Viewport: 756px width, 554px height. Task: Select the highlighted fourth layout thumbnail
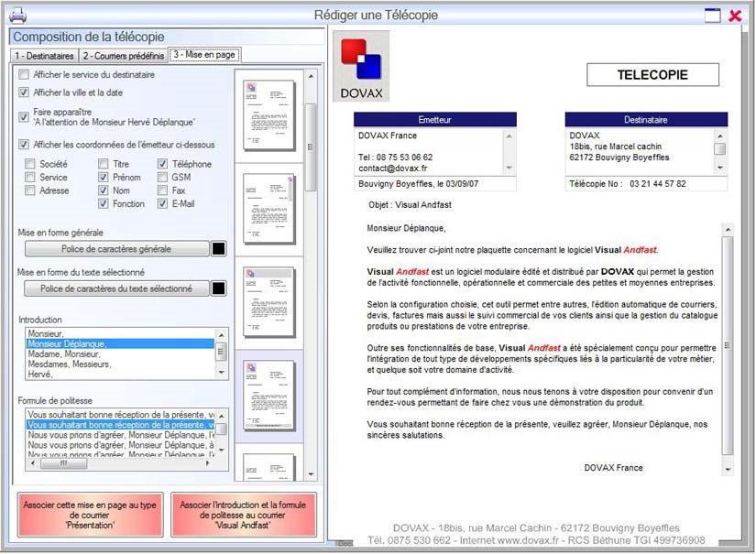pyautogui.click(x=268, y=396)
